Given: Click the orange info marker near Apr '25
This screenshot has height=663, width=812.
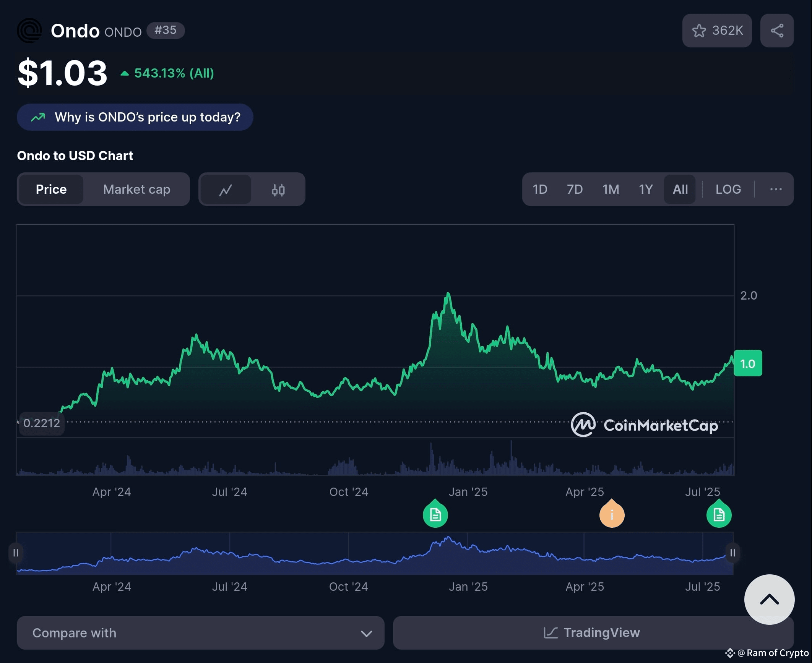Looking at the screenshot, I should point(612,514).
